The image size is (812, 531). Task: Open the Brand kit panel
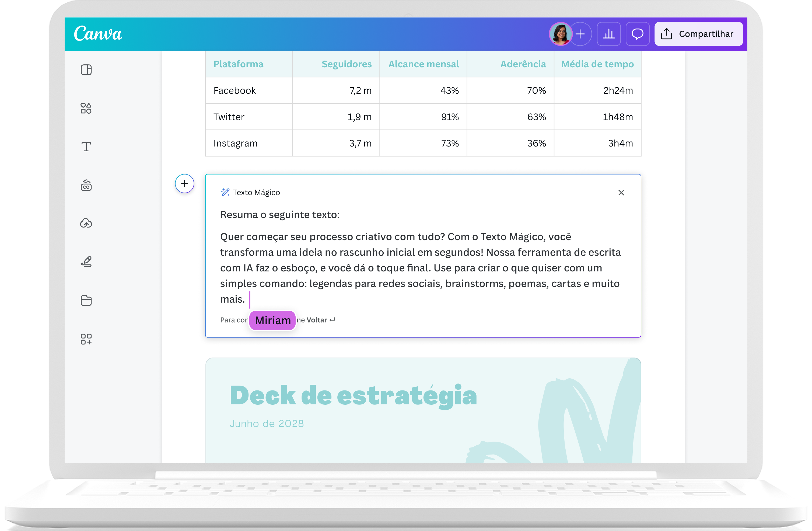pos(86,185)
